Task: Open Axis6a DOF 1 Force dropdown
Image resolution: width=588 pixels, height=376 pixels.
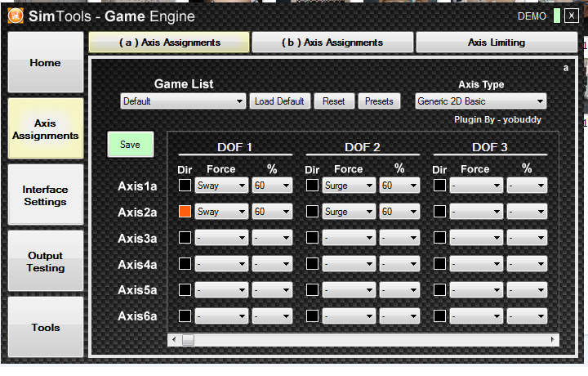Action: [221, 316]
